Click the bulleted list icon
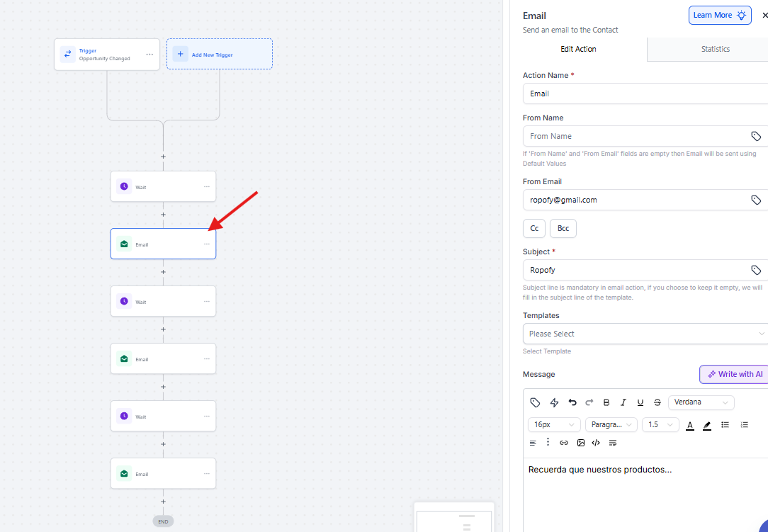The width and height of the screenshot is (768, 532). click(725, 425)
